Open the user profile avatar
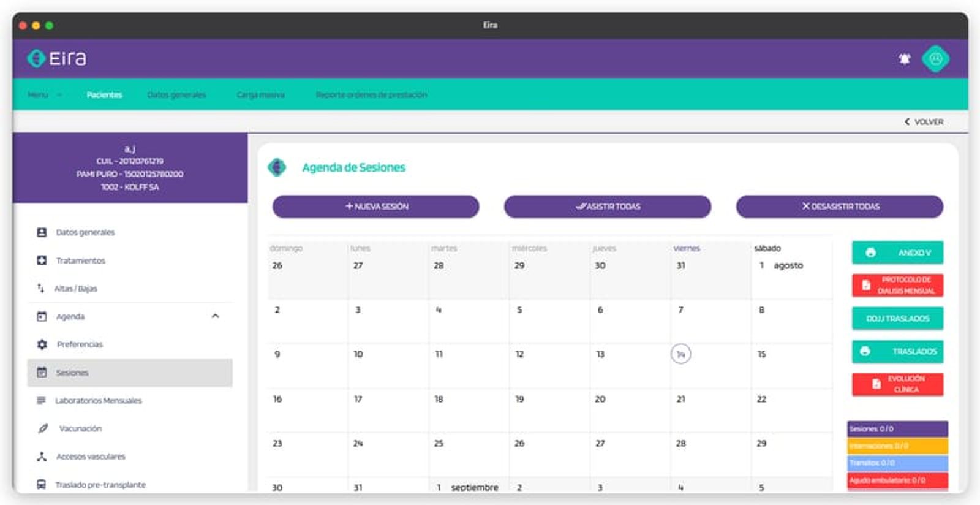The width and height of the screenshot is (980, 505). (935, 59)
